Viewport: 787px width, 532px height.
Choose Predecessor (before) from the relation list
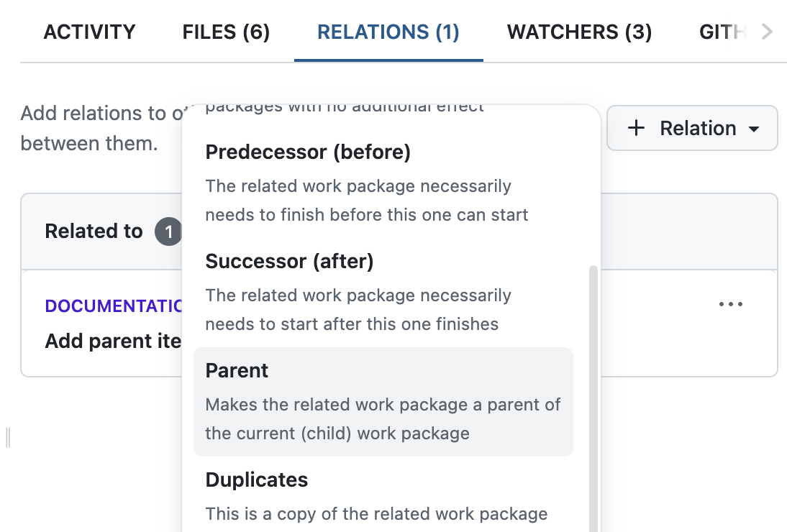308,152
